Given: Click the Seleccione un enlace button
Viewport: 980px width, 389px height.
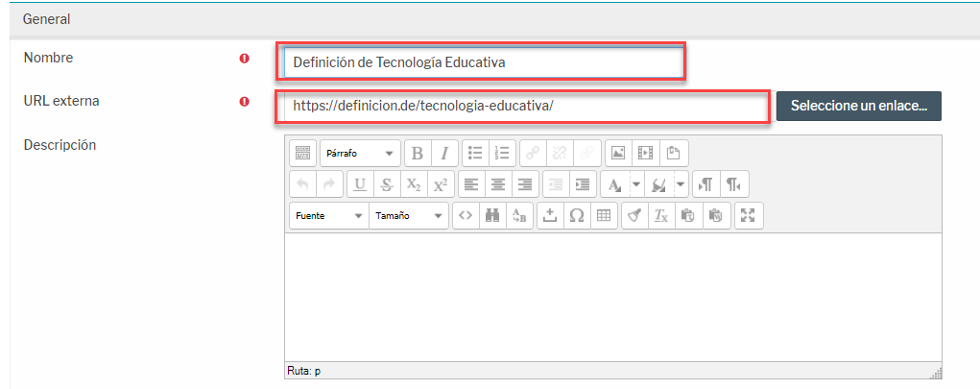Looking at the screenshot, I should [858, 107].
